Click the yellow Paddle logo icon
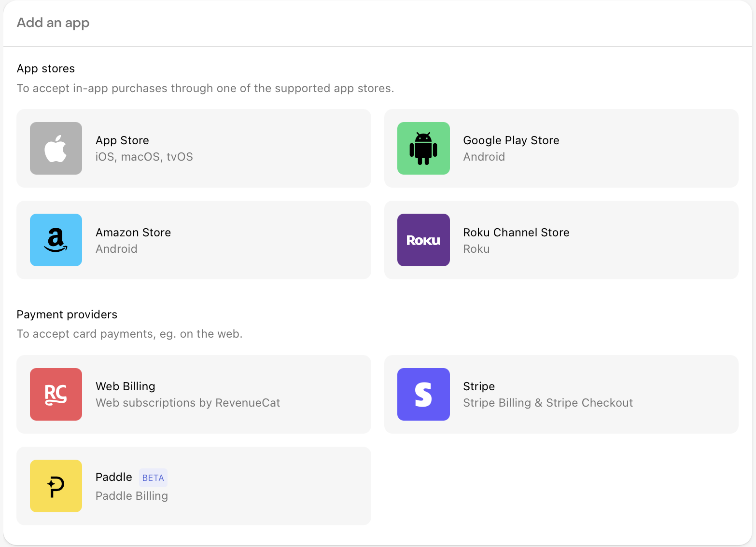The image size is (756, 547). point(56,486)
